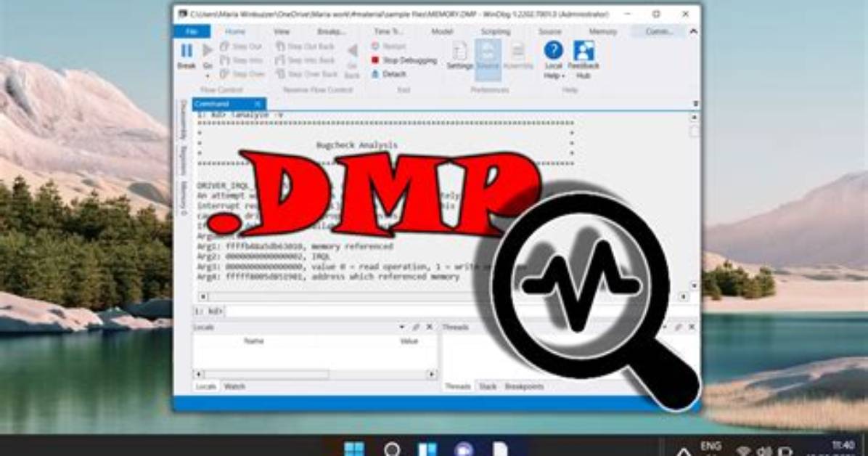Collapse the ribbon with top-right chevron
The width and height of the screenshot is (868, 456).
(693, 31)
